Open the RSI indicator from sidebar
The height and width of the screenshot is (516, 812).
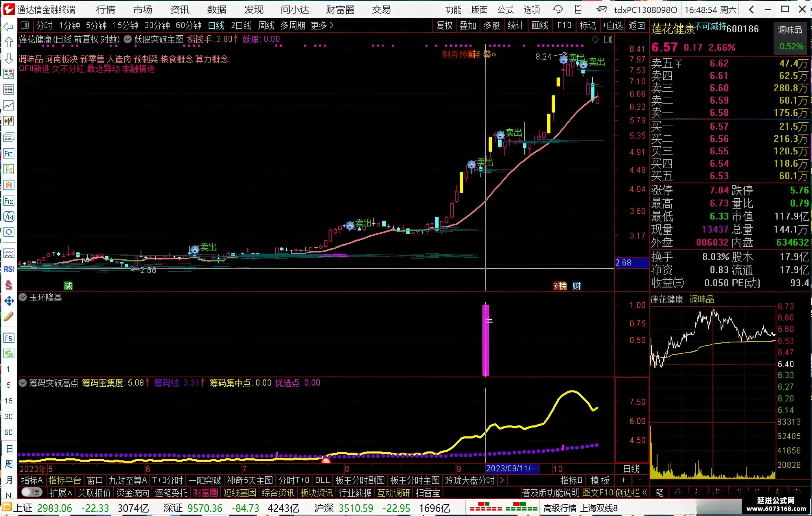[9, 269]
